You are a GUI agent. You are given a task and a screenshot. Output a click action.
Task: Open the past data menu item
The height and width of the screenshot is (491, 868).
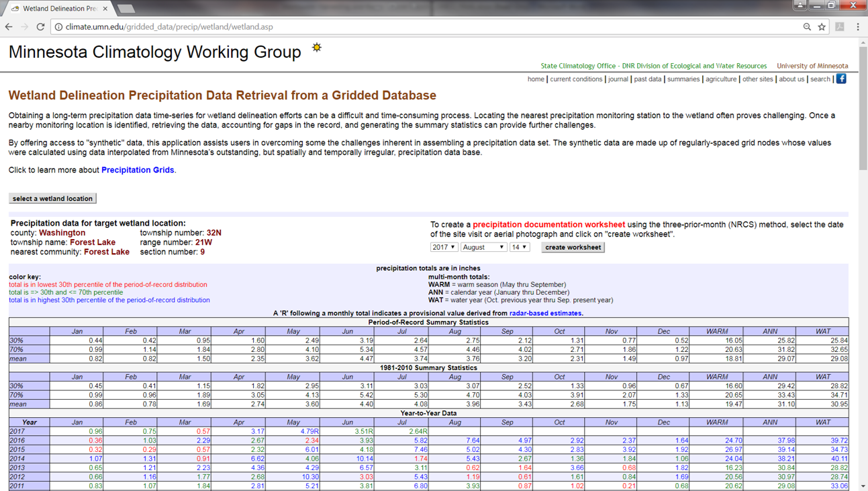tap(647, 79)
